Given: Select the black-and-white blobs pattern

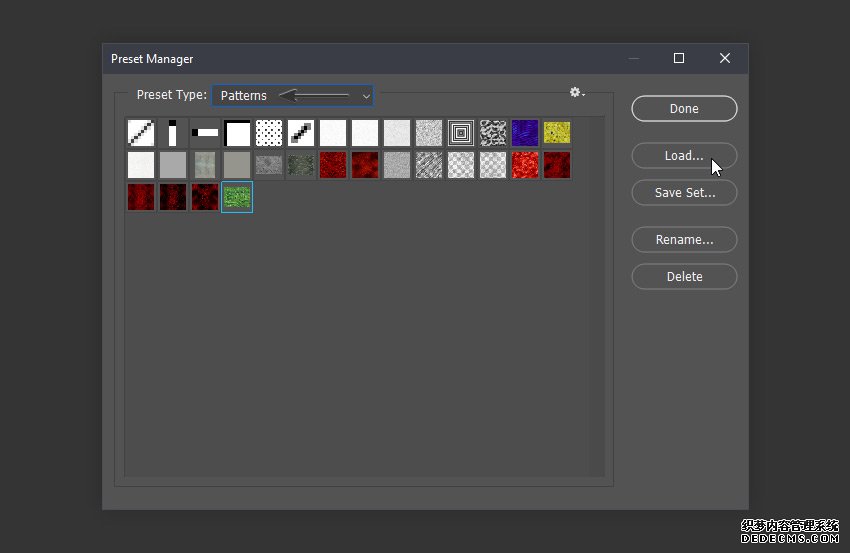Looking at the screenshot, I should pos(493,133).
